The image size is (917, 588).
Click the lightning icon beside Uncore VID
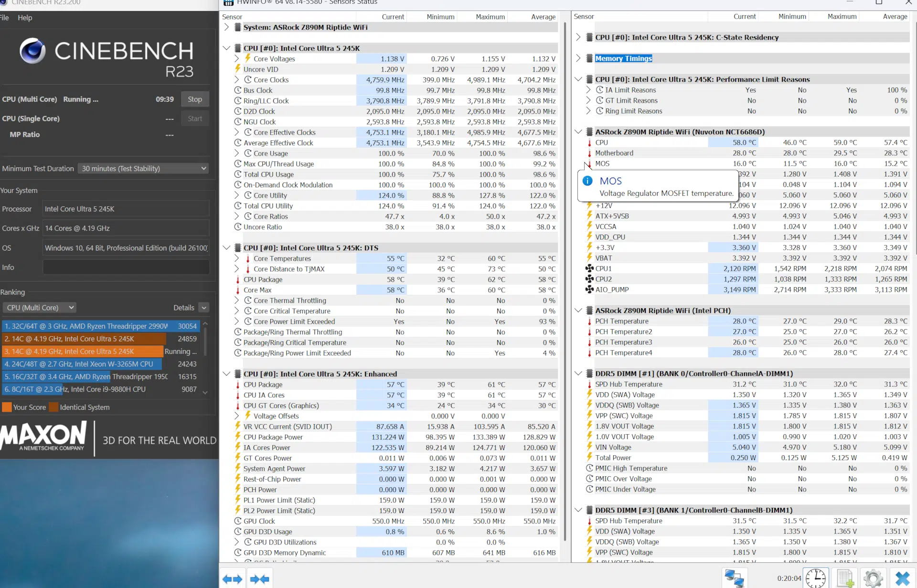tap(237, 69)
